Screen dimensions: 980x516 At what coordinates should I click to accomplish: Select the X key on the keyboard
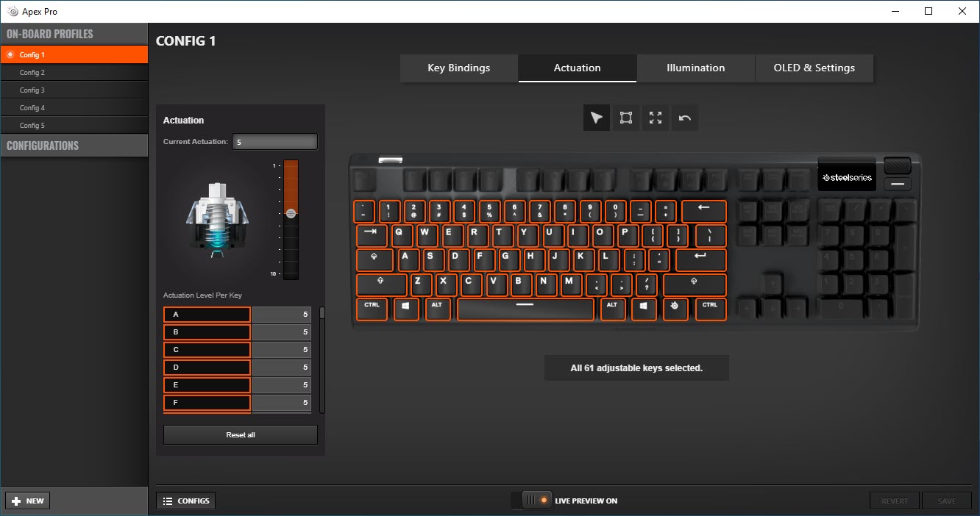(446, 284)
